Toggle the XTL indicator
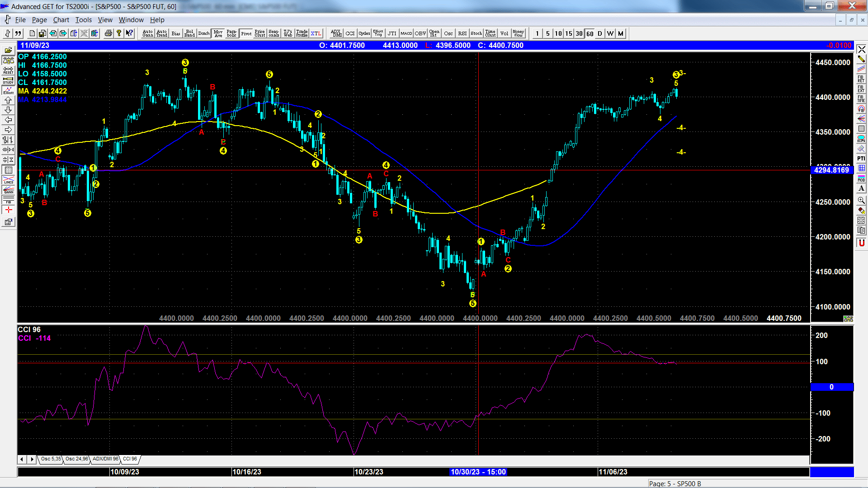Viewport: 868px width, 488px height. [x=316, y=33]
